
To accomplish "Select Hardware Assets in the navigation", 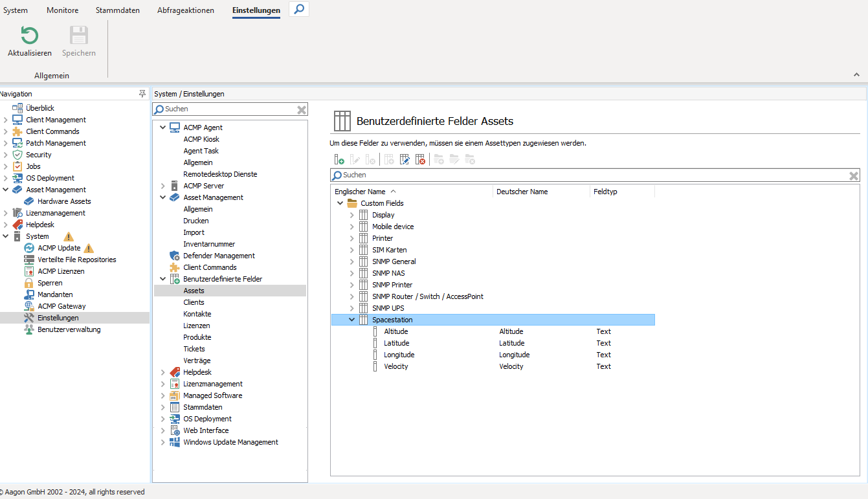I will pos(64,201).
